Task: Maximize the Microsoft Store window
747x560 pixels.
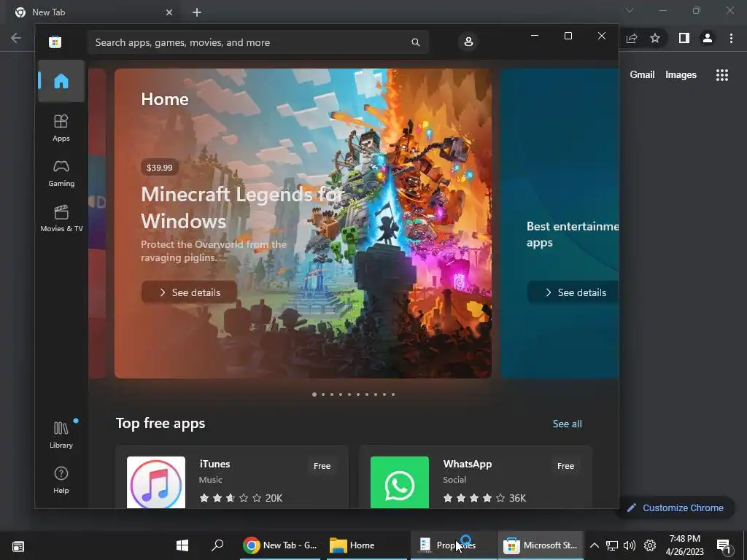Action: pos(568,36)
